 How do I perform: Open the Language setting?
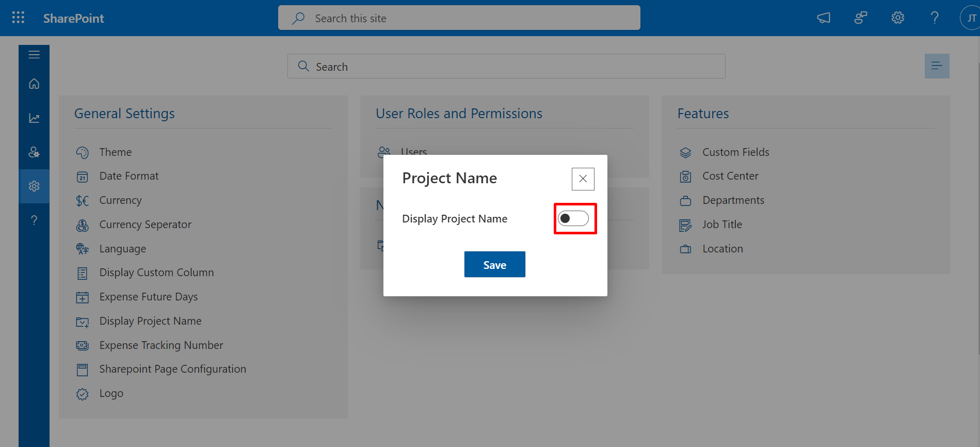123,249
